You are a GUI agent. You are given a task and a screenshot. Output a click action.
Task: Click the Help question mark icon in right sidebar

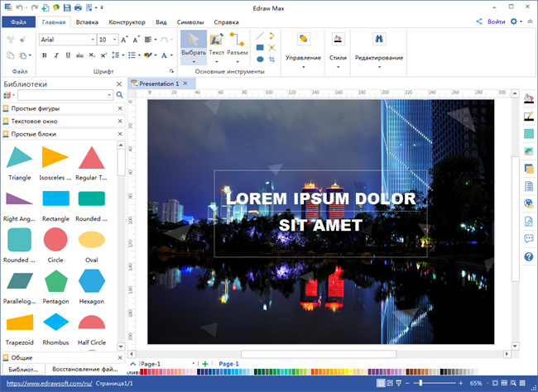point(529,257)
